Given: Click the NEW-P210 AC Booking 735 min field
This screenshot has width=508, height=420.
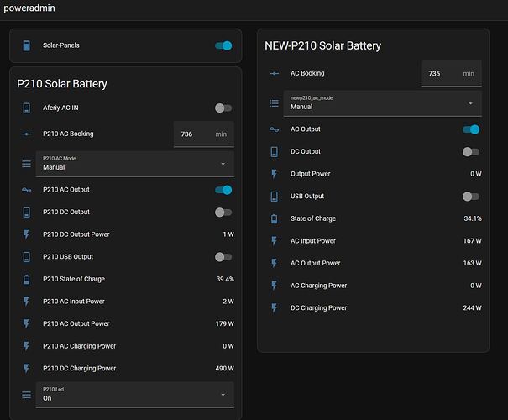Looking at the screenshot, I should [x=451, y=74].
